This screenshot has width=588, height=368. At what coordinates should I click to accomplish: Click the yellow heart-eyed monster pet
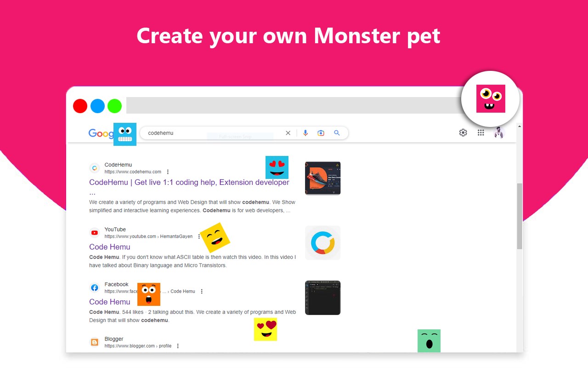click(266, 329)
